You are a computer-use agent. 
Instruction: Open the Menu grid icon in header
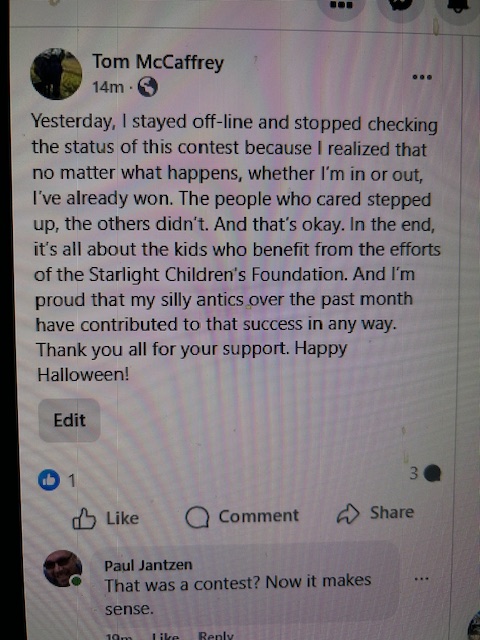pos(341,7)
